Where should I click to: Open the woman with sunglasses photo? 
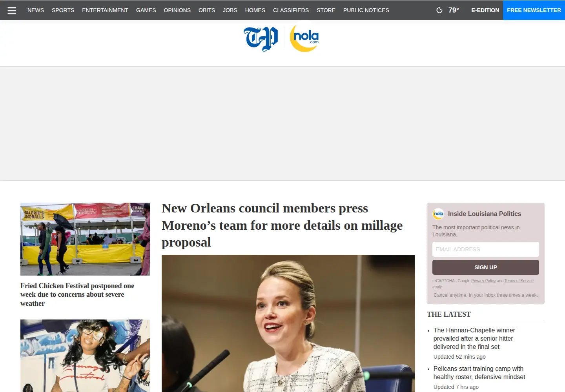(85, 356)
